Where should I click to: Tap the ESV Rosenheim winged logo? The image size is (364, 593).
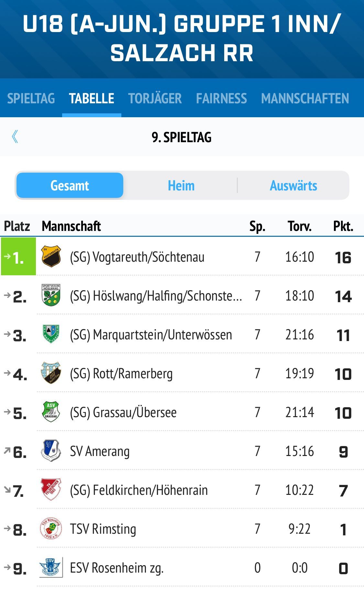tap(51, 567)
